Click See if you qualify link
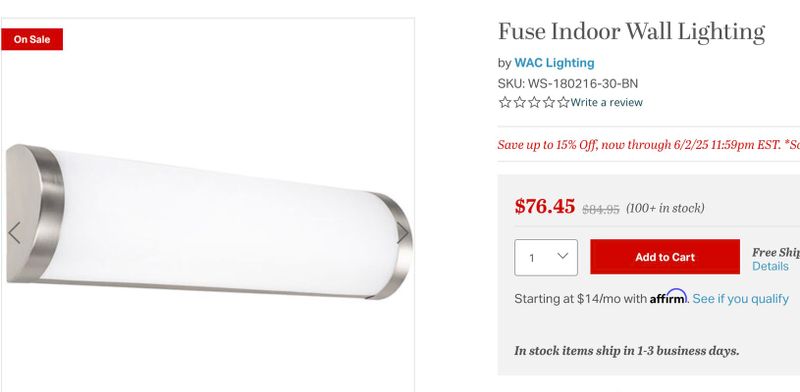Image resolution: width=800 pixels, height=392 pixels. tap(740, 299)
